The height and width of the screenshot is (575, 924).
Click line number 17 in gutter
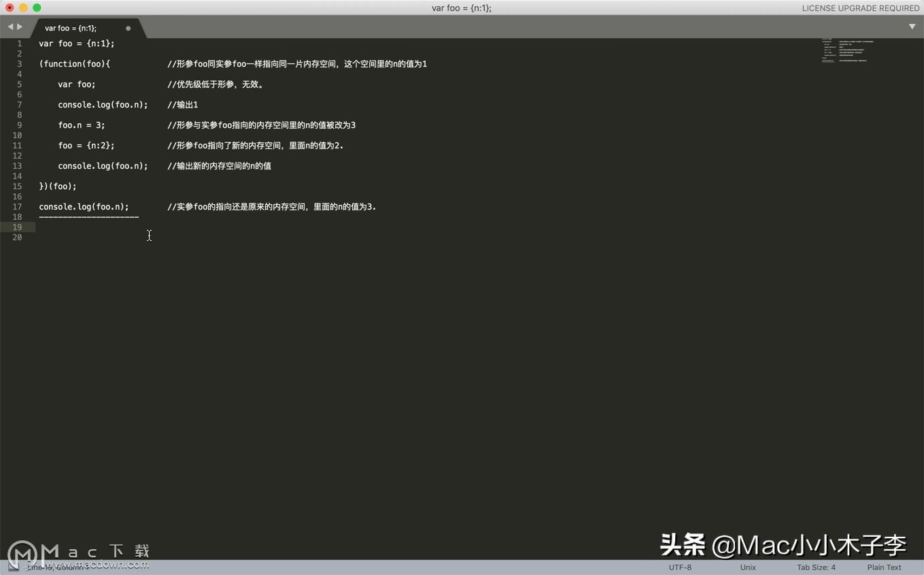[17, 207]
